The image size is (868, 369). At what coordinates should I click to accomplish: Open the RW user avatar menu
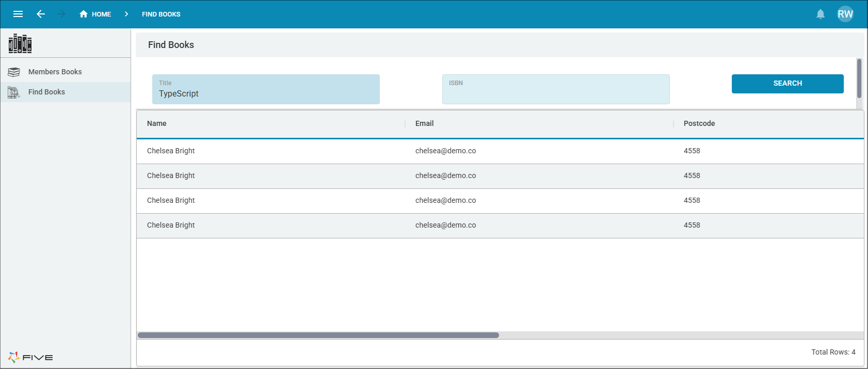pyautogui.click(x=845, y=14)
